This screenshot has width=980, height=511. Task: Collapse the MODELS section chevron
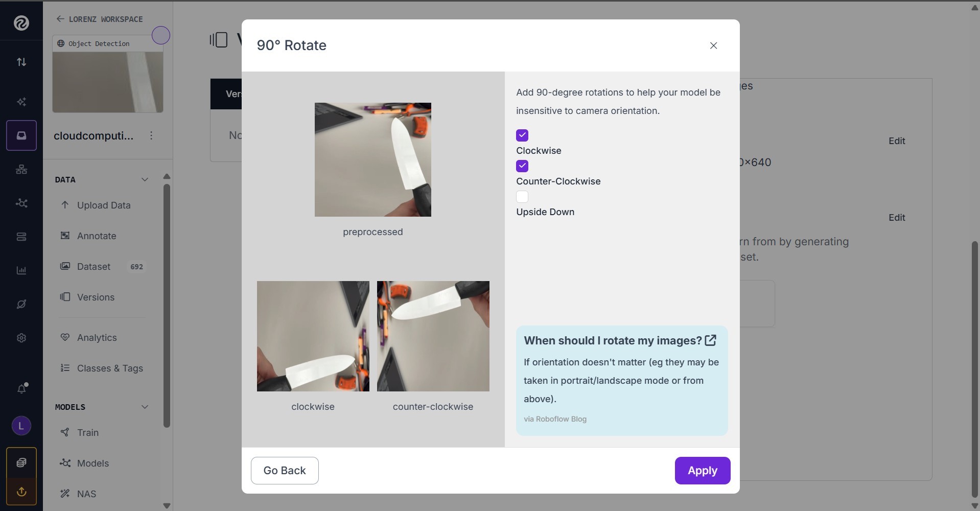pos(145,407)
